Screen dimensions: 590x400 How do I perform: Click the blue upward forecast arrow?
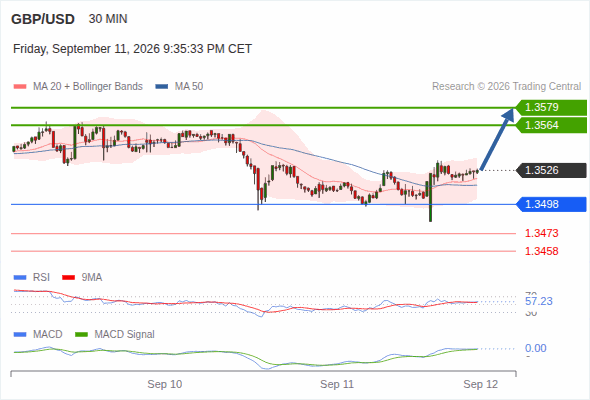point(497,139)
